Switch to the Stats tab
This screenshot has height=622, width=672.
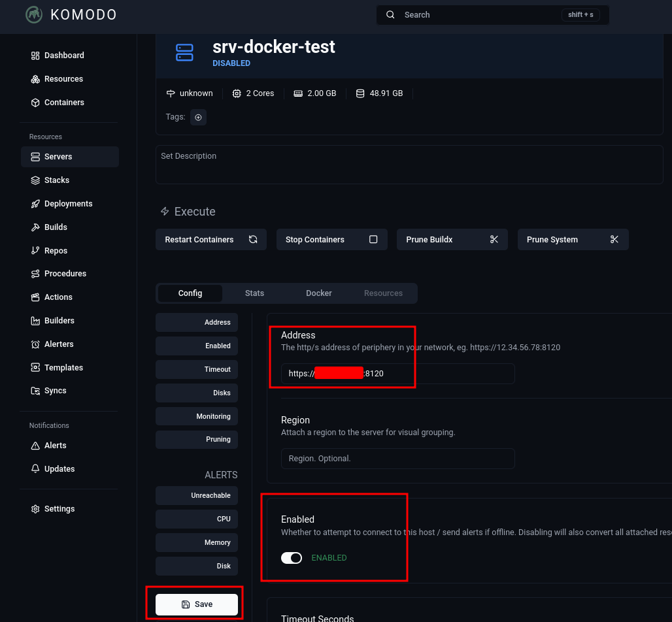click(x=254, y=293)
